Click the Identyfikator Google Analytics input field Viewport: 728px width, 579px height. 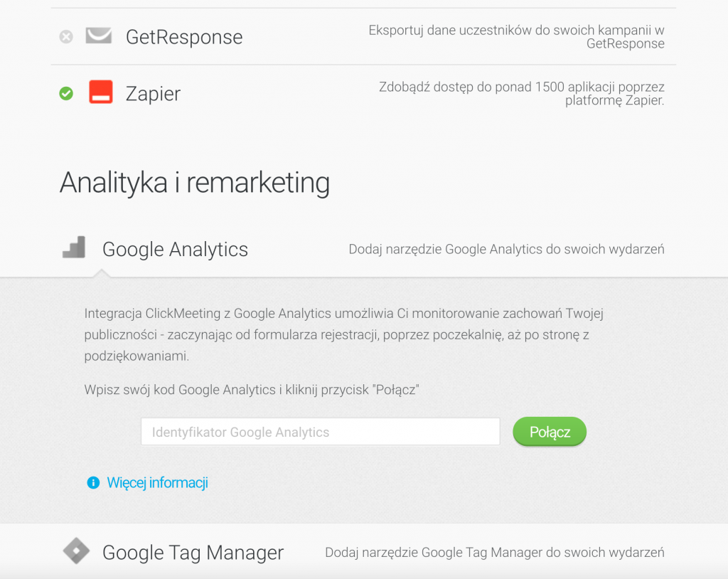pyautogui.click(x=320, y=432)
